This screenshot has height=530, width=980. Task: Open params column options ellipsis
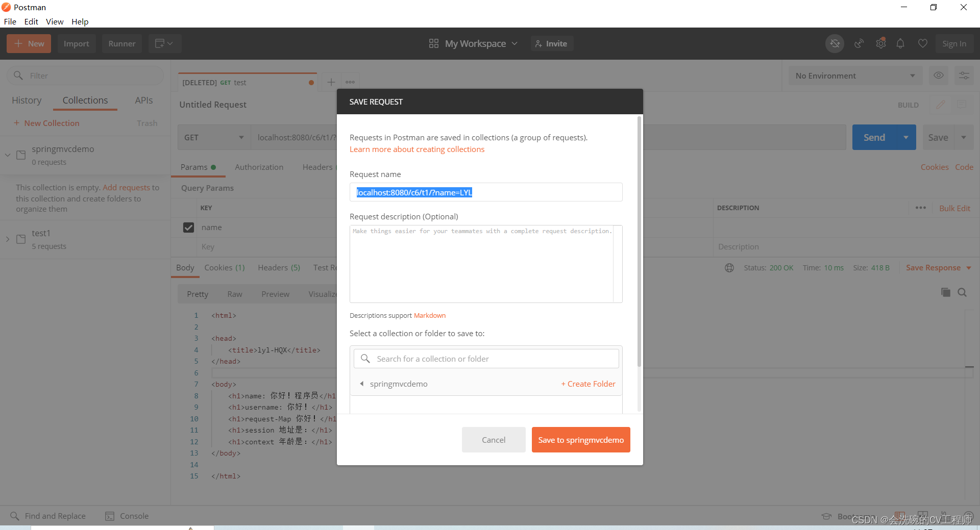coord(920,208)
